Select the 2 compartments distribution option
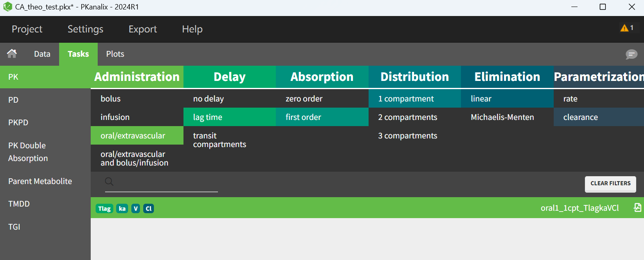This screenshot has height=260, width=644. pyautogui.click(x=407, y=117)
